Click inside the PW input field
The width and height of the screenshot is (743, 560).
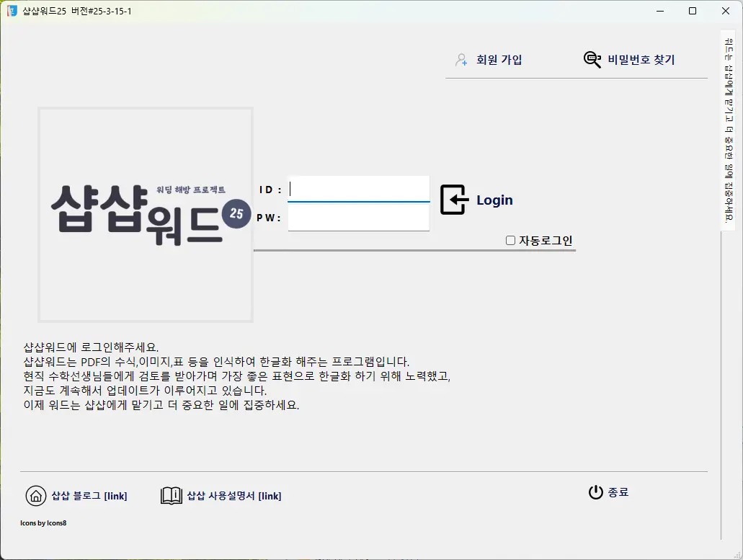(x=358, y=216)
